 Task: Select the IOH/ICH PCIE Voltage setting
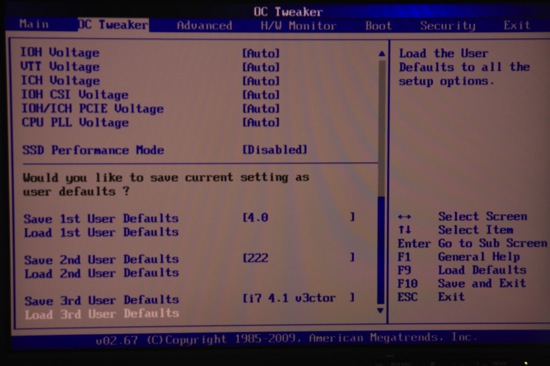coord(93,108)
